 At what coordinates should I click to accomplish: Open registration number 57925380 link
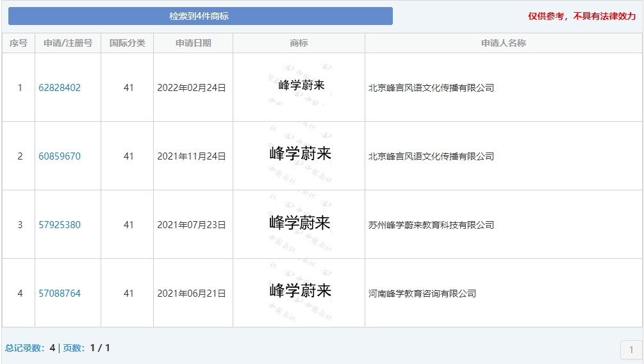tap(60, 225)
